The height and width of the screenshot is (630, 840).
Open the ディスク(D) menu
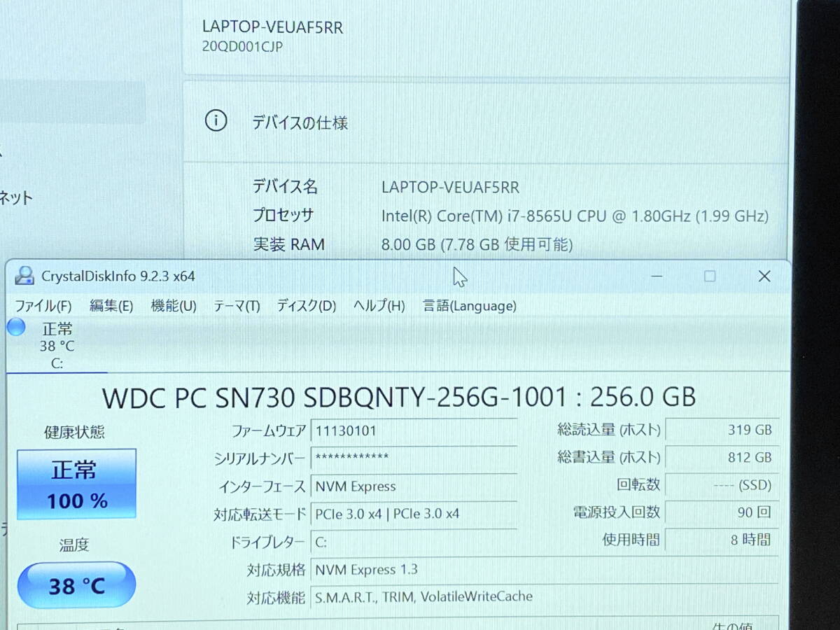(306, 306)
